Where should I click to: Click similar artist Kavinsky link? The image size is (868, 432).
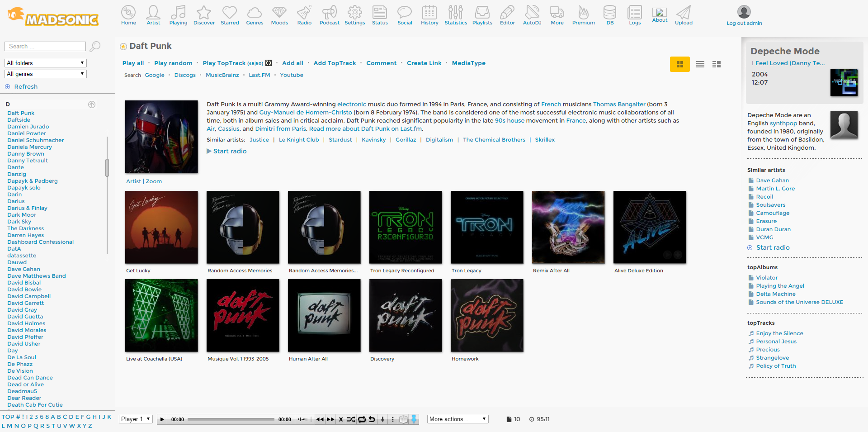(373, 140)
